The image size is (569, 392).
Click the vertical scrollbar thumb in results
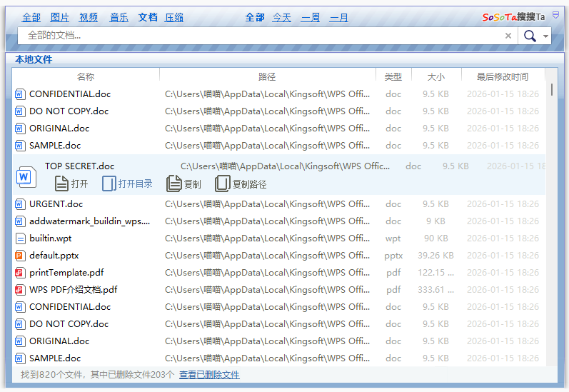552,90
